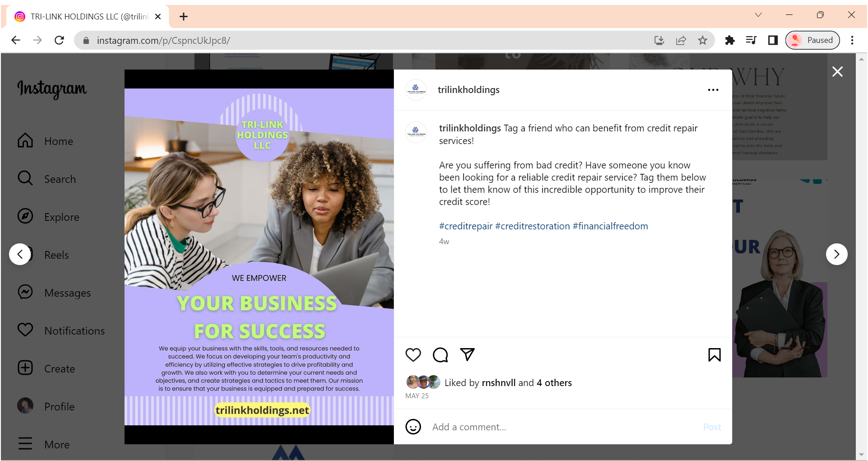Open Messages in the sidebar
The width and height of the screenshot is (868, 461).
[x=54, y=293]
